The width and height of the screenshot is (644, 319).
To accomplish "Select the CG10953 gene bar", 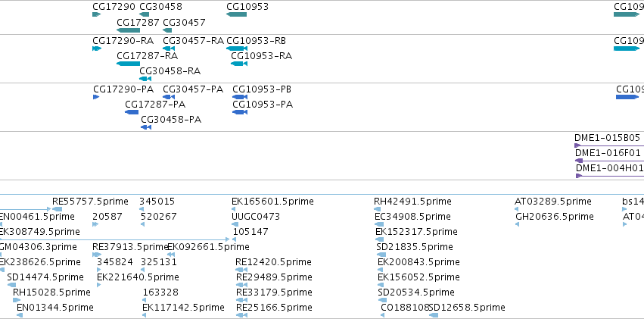I will coord(236,14).
